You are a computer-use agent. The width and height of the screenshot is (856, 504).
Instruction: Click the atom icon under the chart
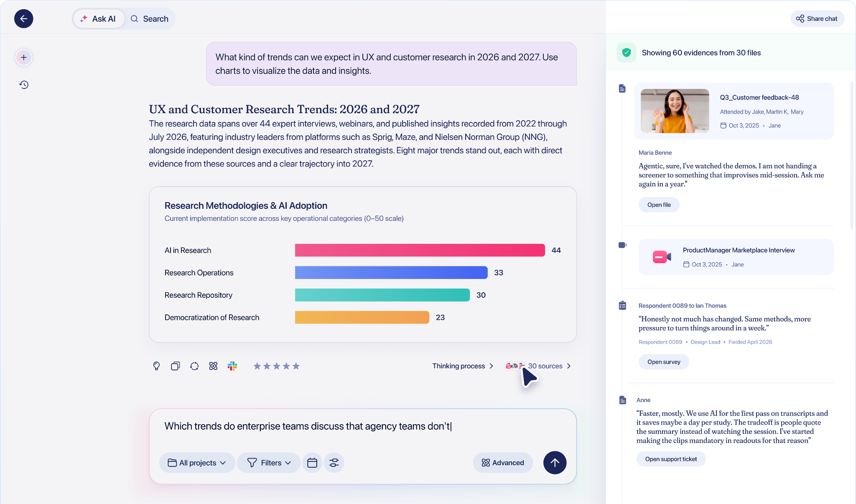point(213,366)
